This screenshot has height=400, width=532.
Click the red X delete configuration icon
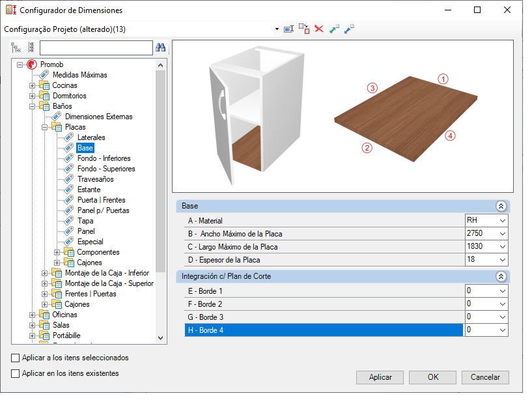coord(319,29)
